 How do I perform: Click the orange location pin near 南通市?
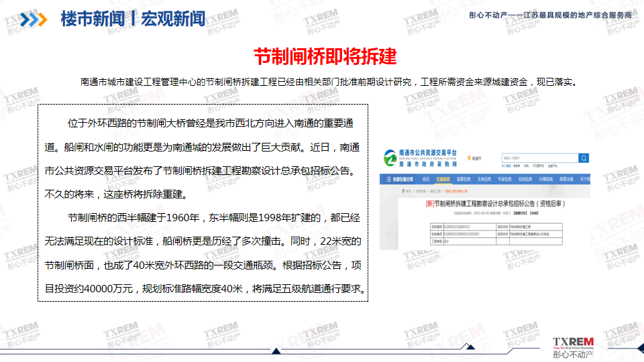coord(469,158)
